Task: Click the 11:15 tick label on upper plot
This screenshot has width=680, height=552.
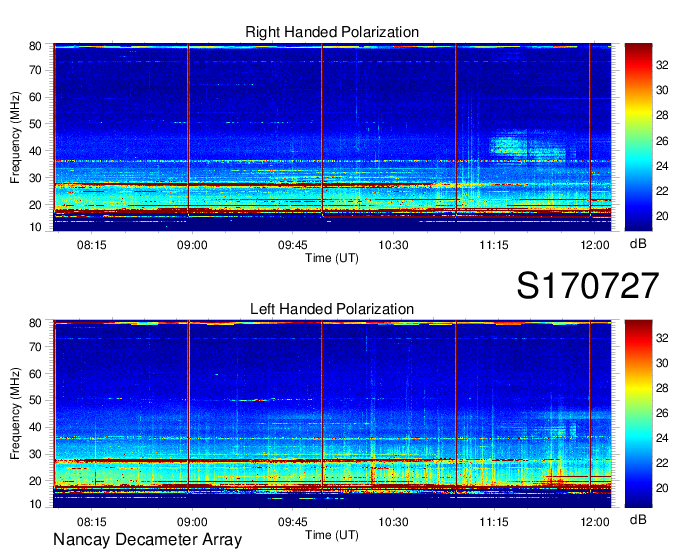Action: coord(494,245)
